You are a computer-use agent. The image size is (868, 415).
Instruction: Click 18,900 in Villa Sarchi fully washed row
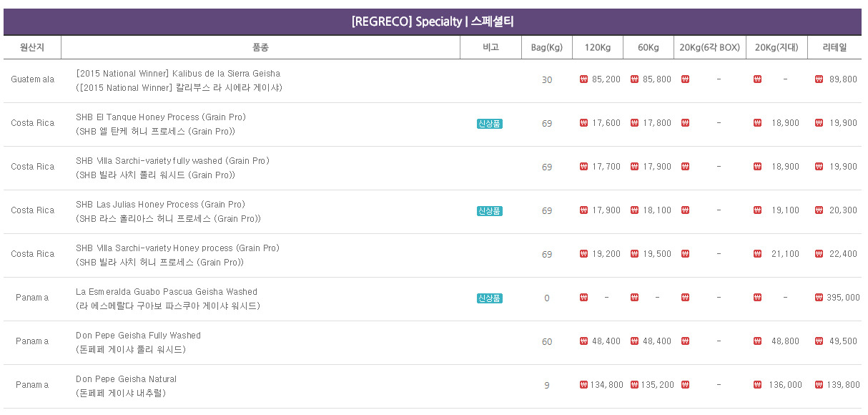pos(786,167)
